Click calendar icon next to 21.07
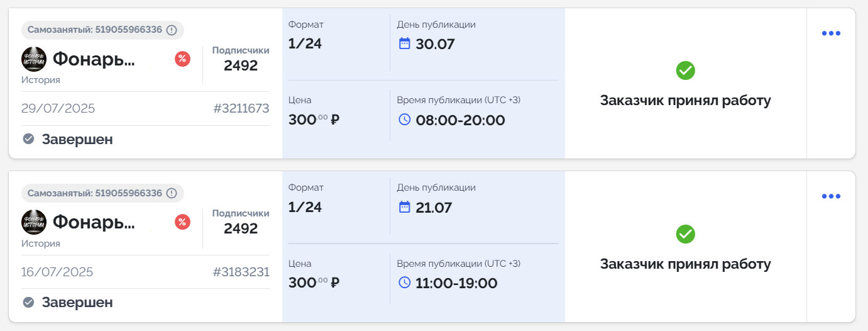 404,207
